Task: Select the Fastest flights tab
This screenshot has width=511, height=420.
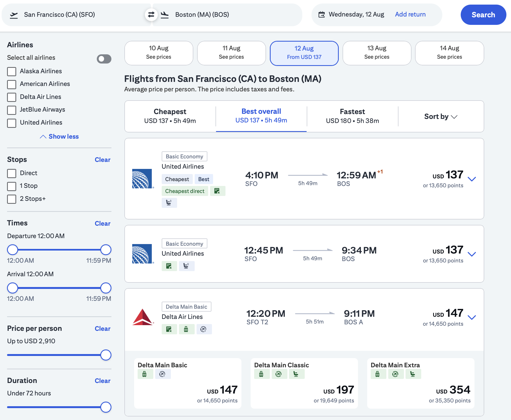Action: 352,116
